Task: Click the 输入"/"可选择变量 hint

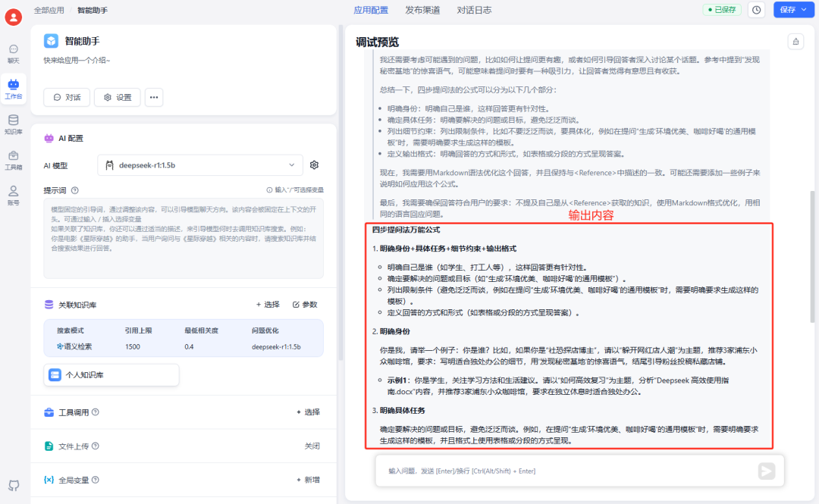Action: (x=295, y=190)
